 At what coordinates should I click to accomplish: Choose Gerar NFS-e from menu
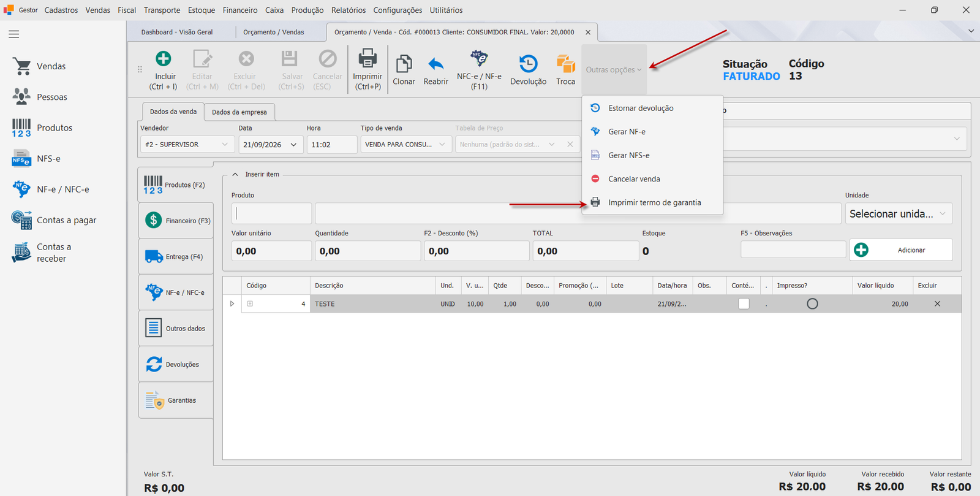point(652,156)
